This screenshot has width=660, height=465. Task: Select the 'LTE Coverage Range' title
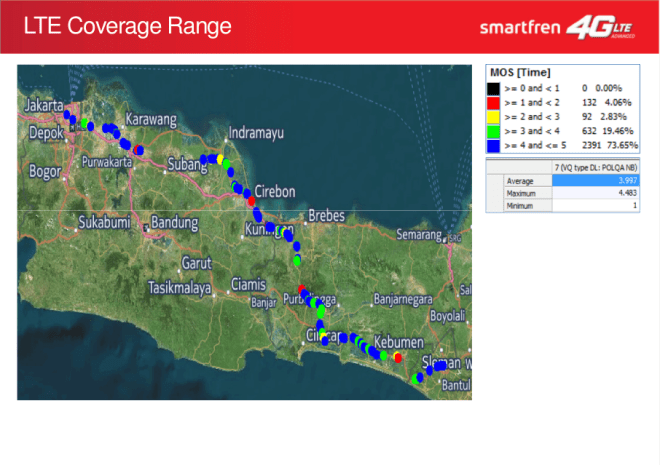click(127, 26)
